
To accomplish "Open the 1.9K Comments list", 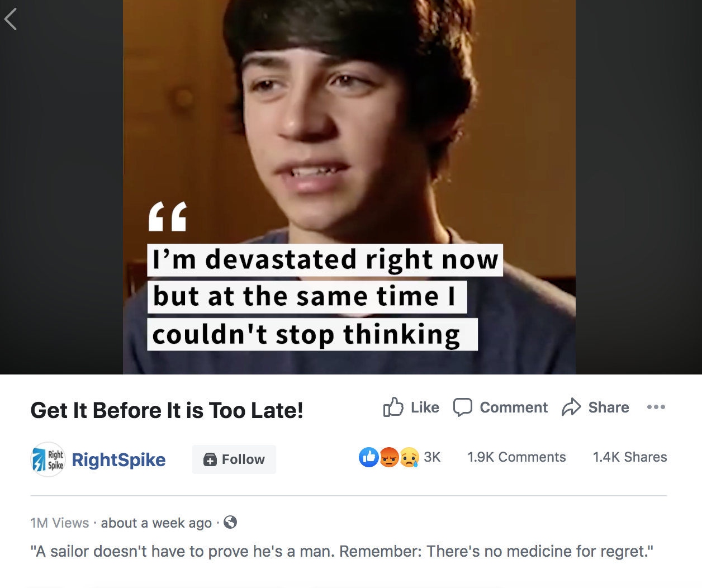I will (x=516, y=457).
